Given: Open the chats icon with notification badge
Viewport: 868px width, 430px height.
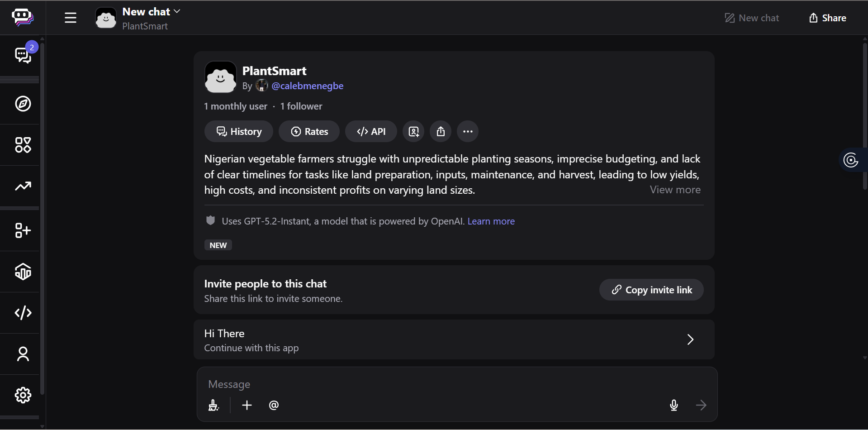Looking at the screenshot, I should tap(23, 55).
